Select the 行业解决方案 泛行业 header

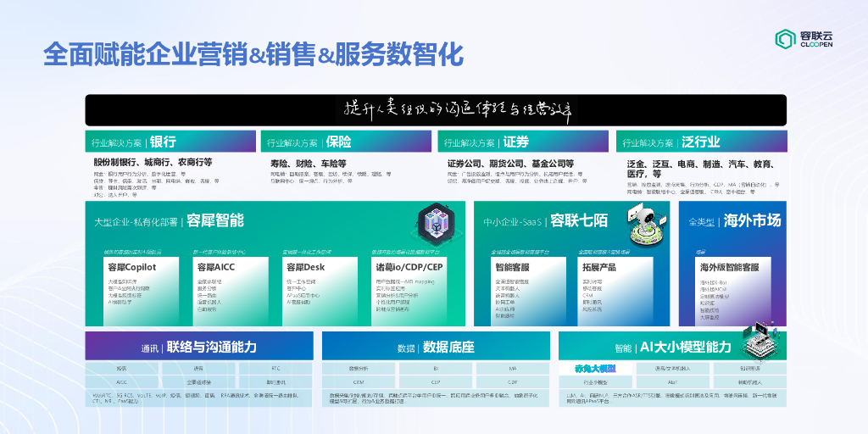tap(701, 142)
